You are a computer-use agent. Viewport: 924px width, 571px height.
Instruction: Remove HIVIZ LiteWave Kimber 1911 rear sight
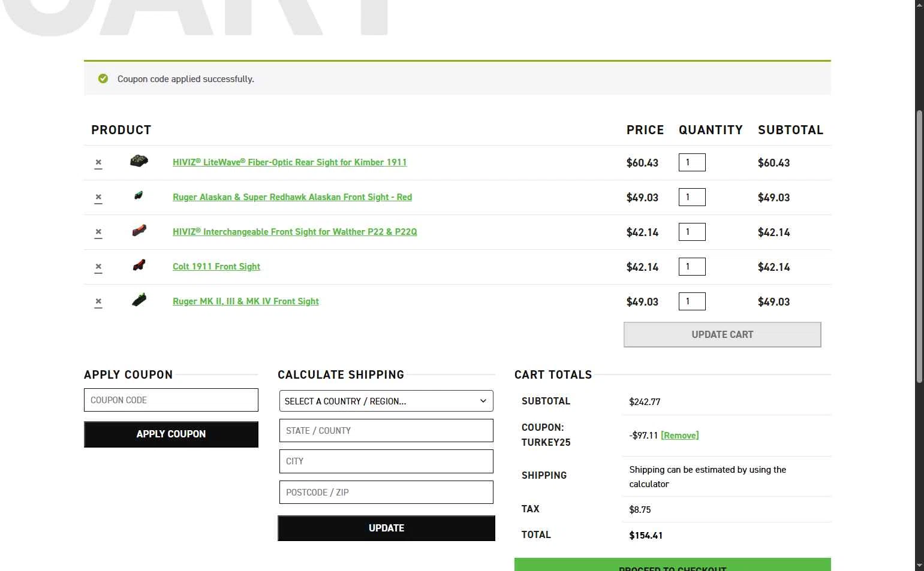point(98,163)
